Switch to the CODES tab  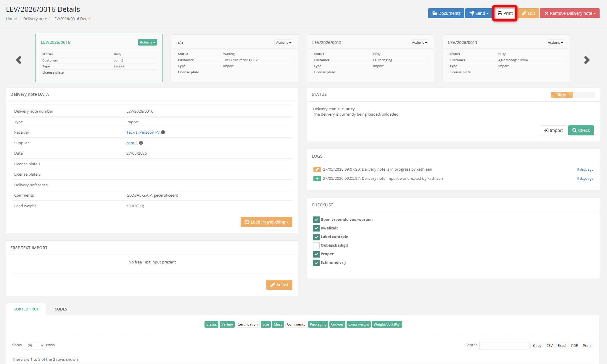(x=61, y=309)
